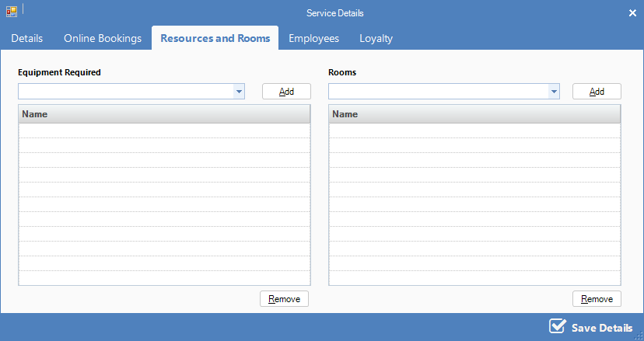644x341 pixels.
Task: Focus the Rooms combo box text field
Action: (437, 92)
